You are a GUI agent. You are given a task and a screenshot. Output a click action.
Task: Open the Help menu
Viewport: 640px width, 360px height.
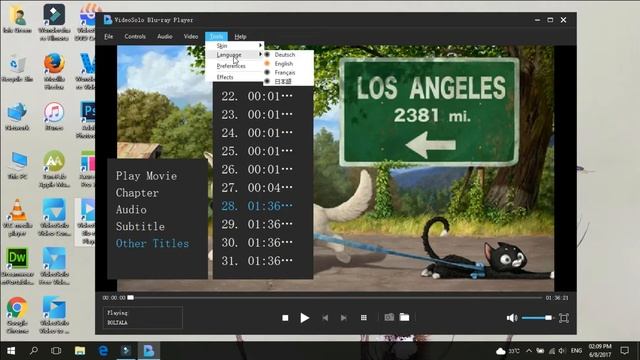click(x=240, y=36)
